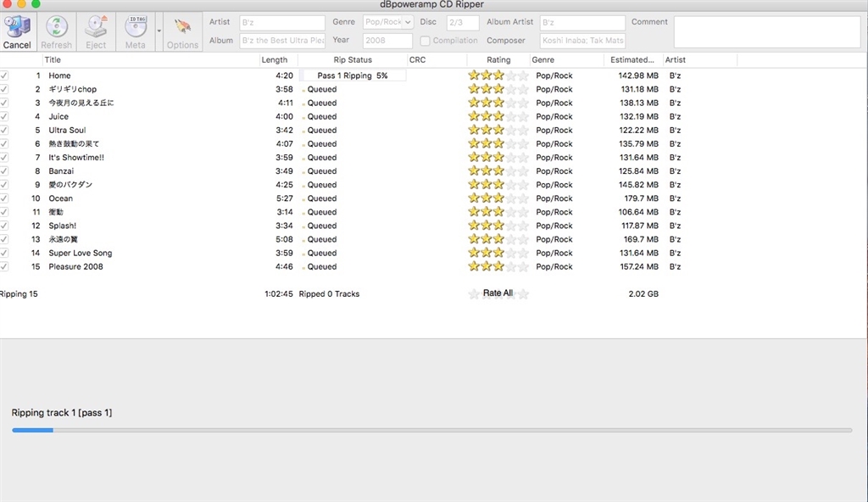
Task: Click the Composer input field
Action: (x=582, y=41)
